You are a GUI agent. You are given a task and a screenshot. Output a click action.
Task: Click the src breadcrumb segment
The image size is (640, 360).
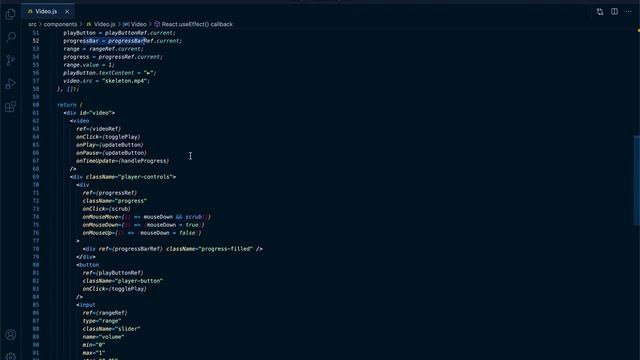(x=33, y=24)
